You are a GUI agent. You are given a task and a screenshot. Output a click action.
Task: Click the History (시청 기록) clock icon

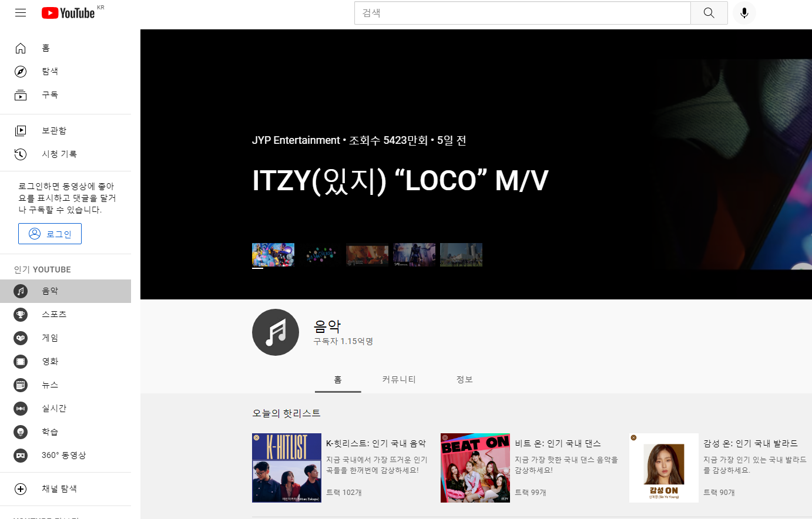tap(21, 154)
